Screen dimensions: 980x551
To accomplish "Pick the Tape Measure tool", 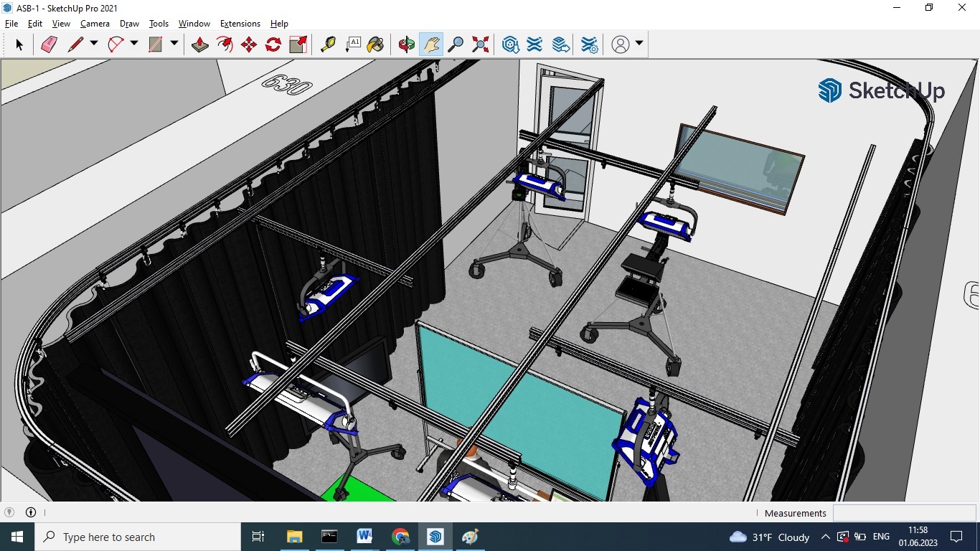I will click(328, 44).
